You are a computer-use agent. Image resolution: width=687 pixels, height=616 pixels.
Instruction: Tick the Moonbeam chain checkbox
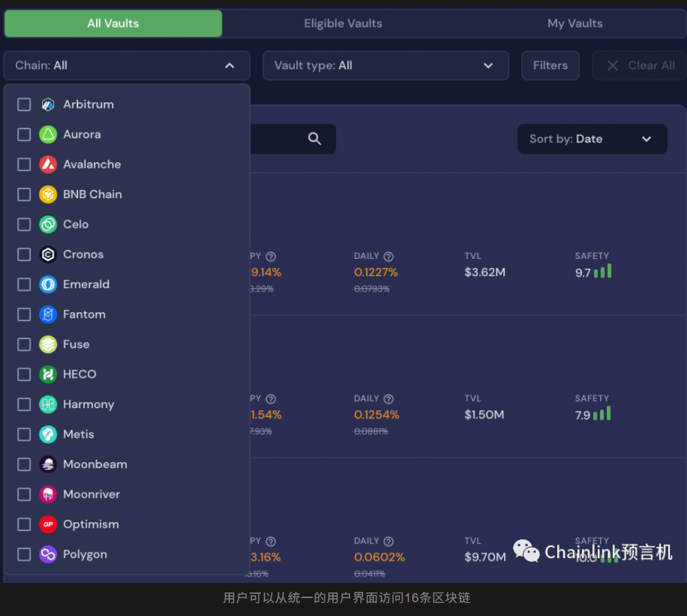click(24, 464)
